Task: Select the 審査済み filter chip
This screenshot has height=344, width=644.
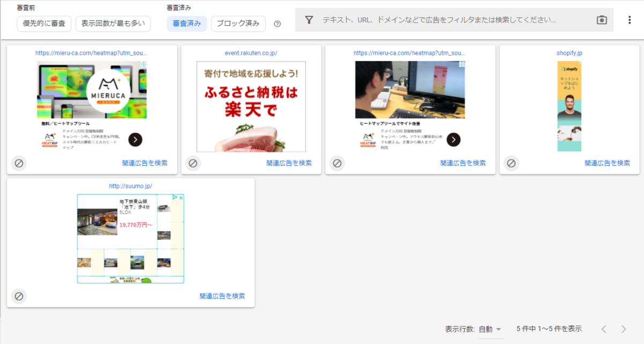Action: [x=187, y=24]
